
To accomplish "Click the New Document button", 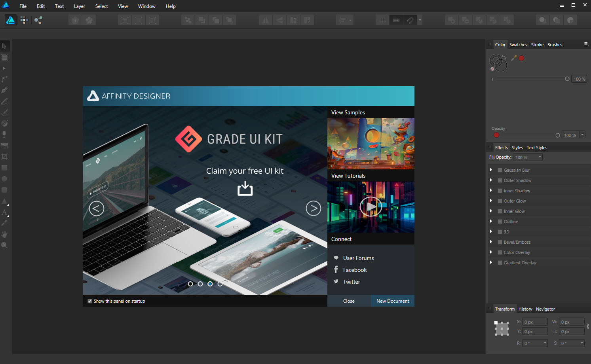I will 393,301.
